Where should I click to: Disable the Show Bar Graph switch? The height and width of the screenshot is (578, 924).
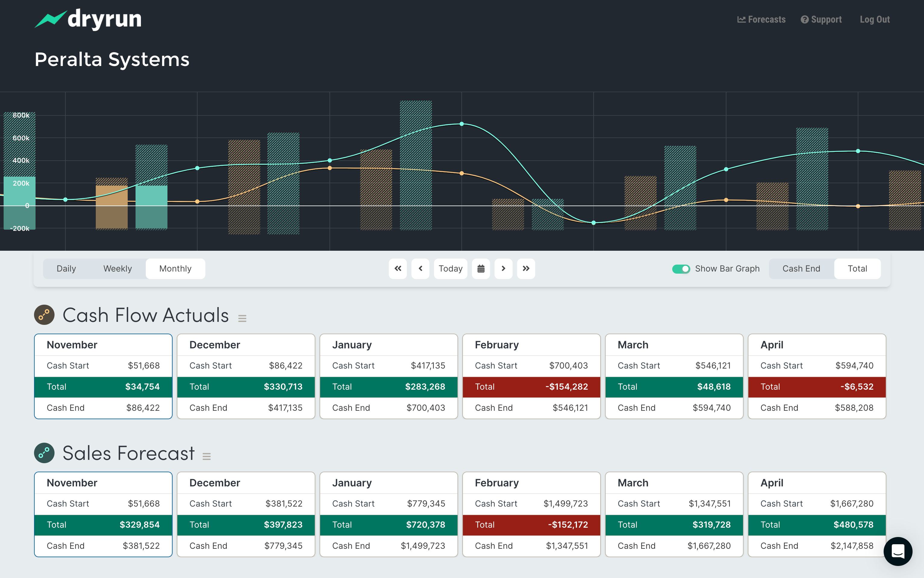(681, 269)
